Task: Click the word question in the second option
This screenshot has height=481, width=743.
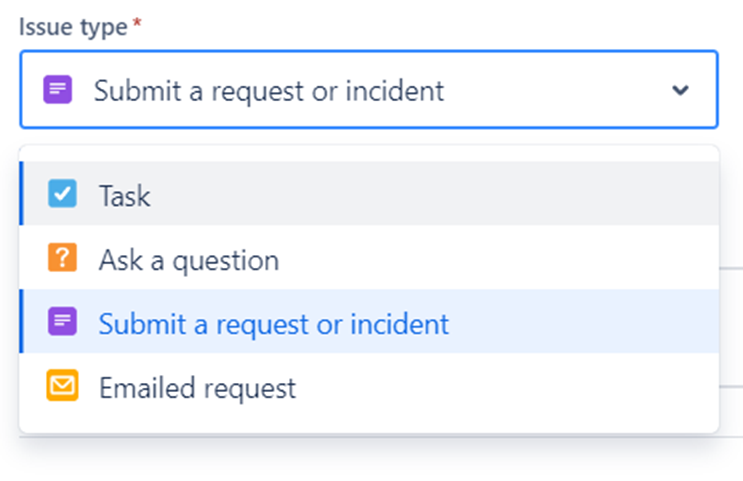Action: click(226, 261)
